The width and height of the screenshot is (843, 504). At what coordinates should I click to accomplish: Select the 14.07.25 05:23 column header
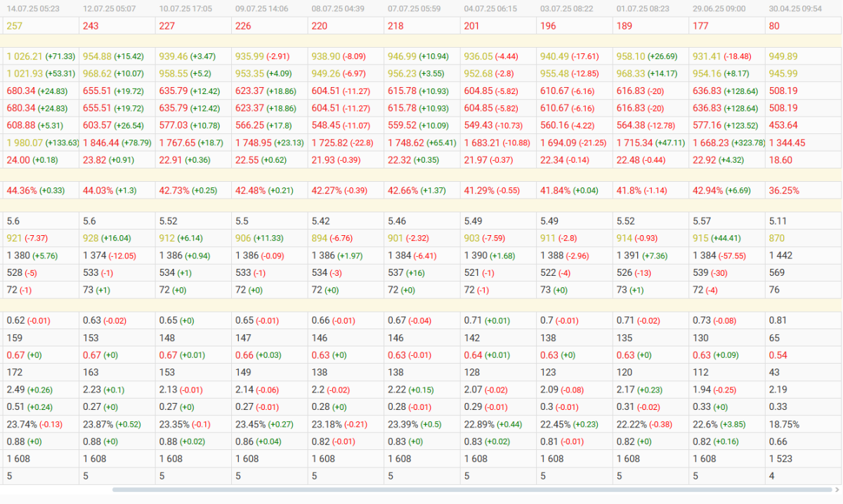tap(33, 9)
